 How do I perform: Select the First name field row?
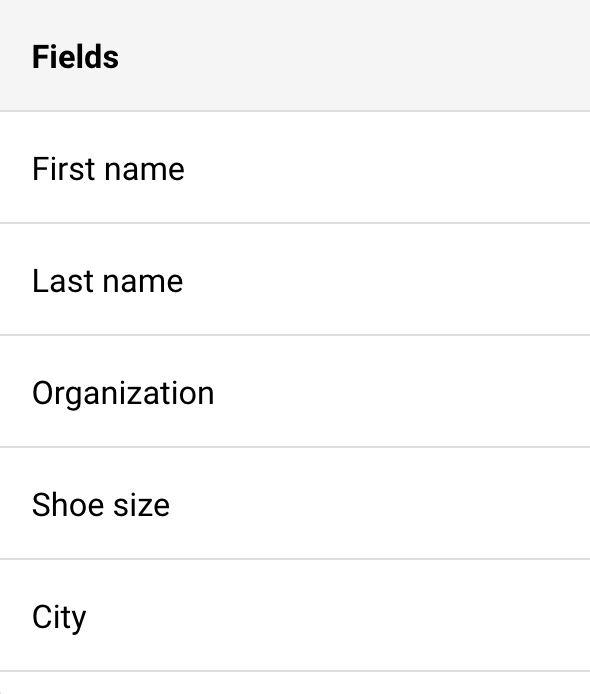click(295, 168)
